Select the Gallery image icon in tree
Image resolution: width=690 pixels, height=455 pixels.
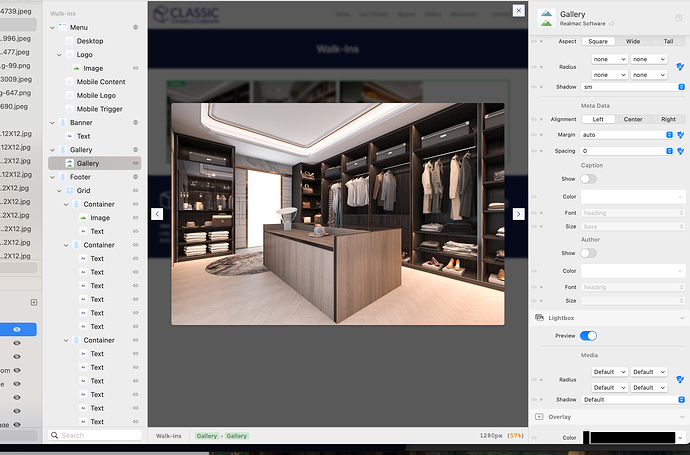click(70, 163)
